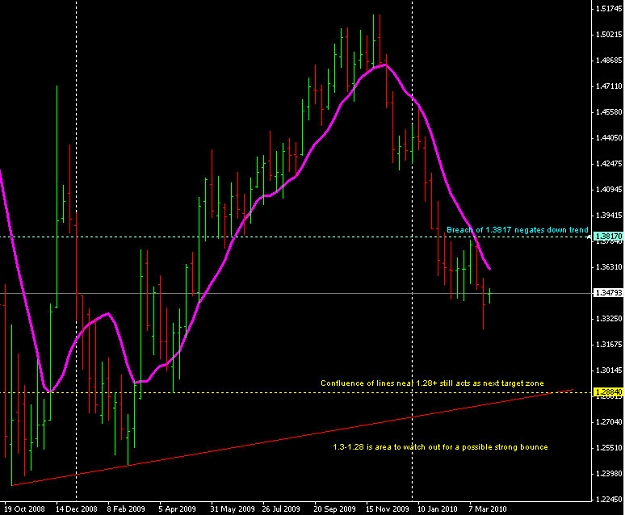Image resolution: width=625 pixels, height=515 pixels.
Task: Click the 10 Jan 2010 date label
Action: (x=438, y=509)
